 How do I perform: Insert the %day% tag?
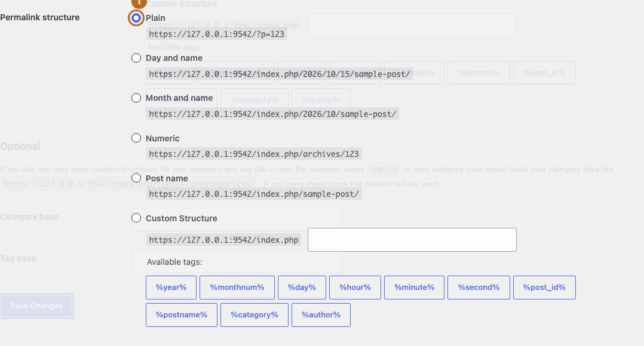[302, 288]
